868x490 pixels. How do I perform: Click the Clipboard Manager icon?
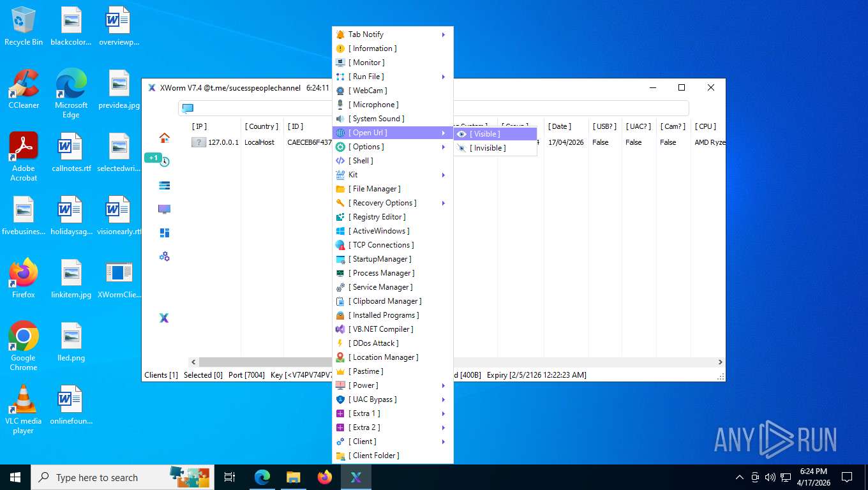340,301
